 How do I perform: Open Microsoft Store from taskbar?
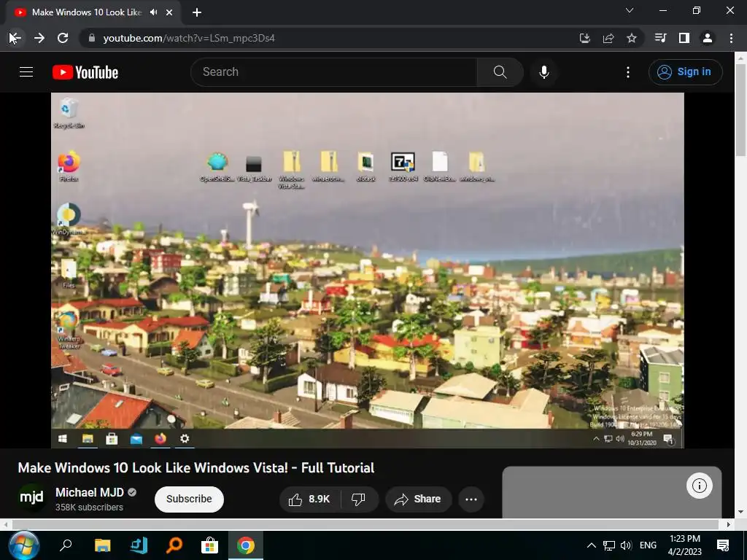(209, 545)
